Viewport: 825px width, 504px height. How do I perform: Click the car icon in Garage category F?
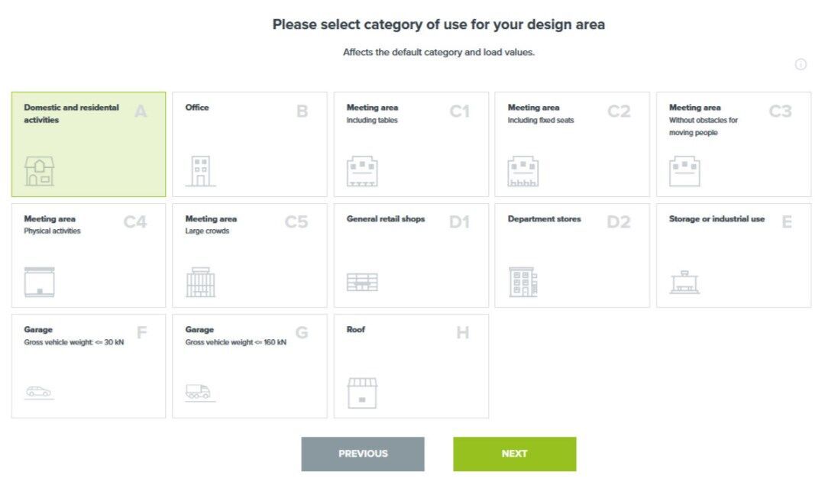click(x=39, y=392)
